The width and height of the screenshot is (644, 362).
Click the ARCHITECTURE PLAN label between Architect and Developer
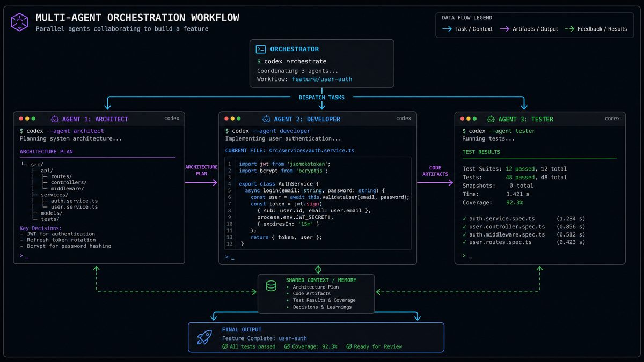click(201, 171)
